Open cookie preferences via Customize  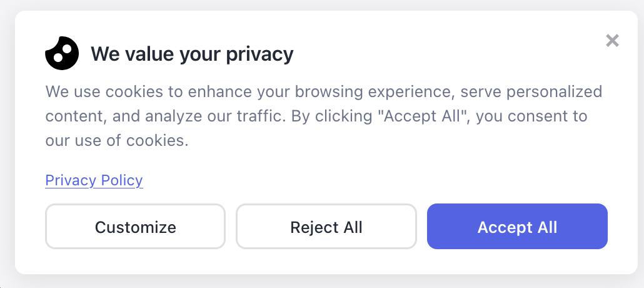135,226
